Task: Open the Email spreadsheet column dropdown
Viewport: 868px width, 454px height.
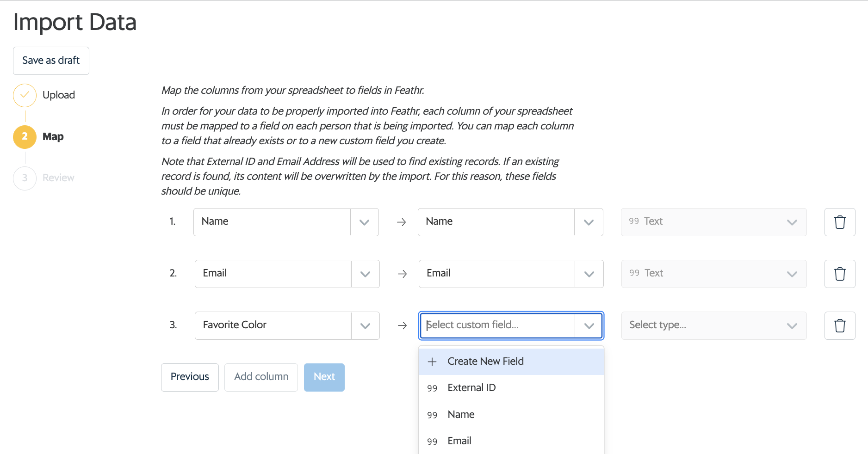Action: [x=365, y=274]
